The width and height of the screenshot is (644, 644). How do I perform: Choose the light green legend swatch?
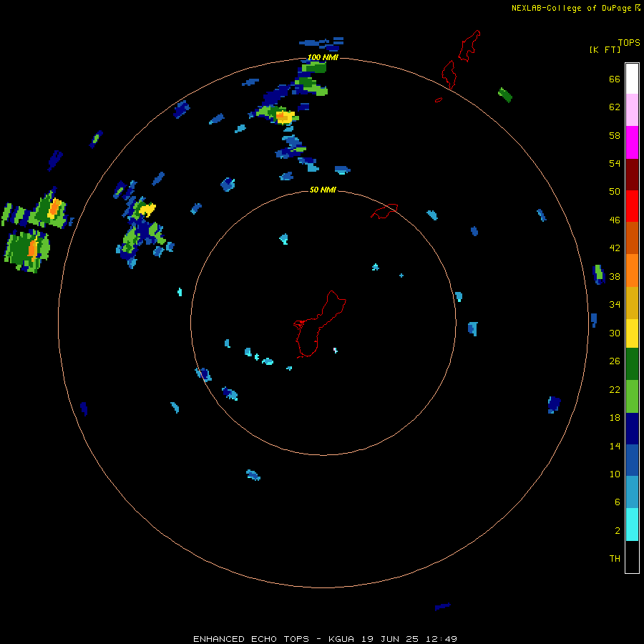632,396
